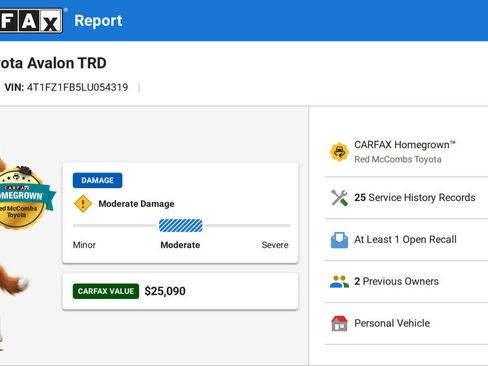Click the Severe scale label

click(275, 245)
